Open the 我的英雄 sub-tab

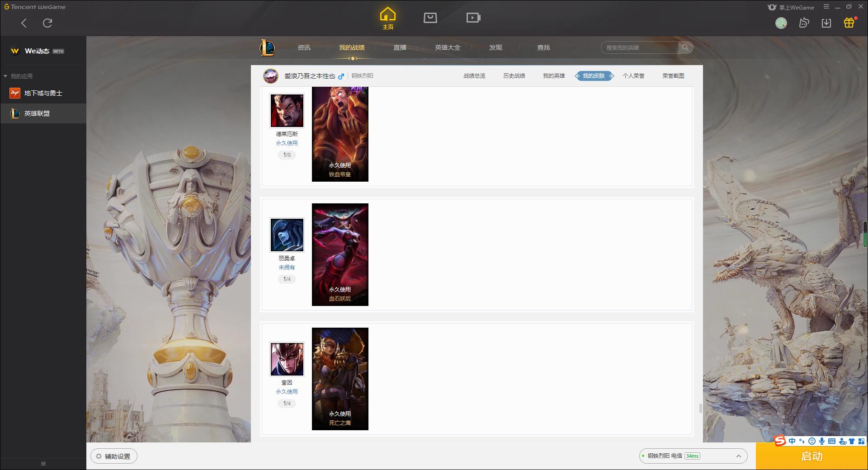pos(554,76)
